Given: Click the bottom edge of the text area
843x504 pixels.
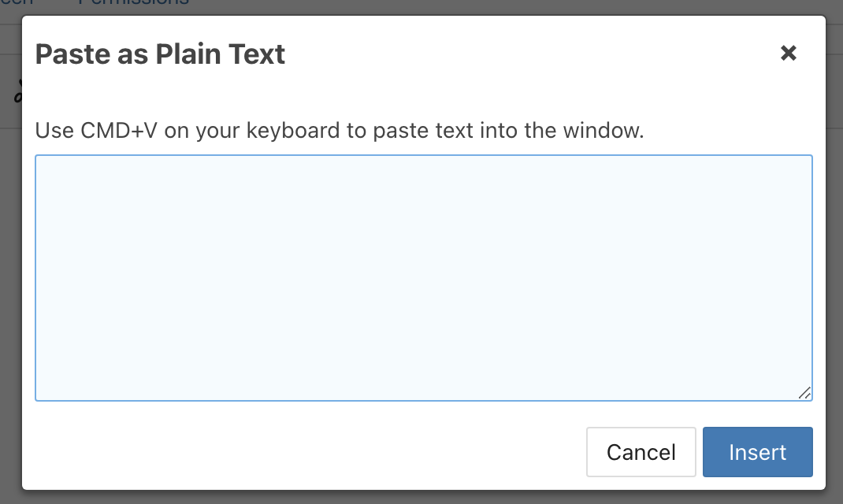Looking at the screenshot, I should tap(423, 400).
